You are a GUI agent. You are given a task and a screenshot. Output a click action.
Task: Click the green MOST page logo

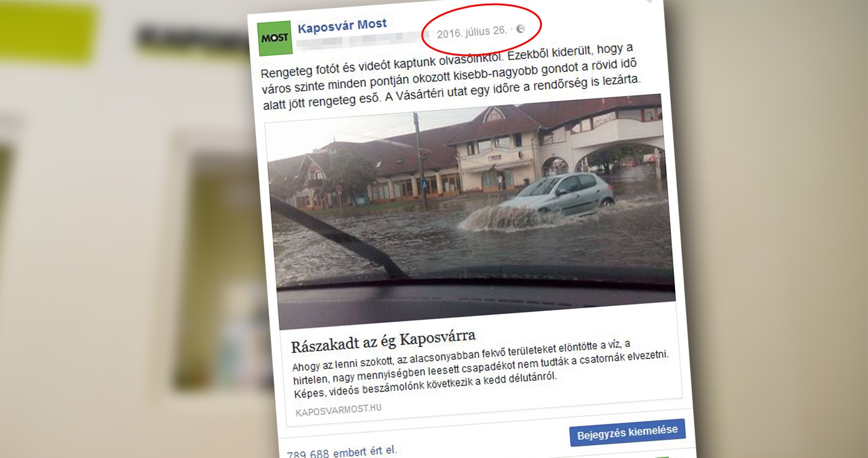tap(275, 38)
